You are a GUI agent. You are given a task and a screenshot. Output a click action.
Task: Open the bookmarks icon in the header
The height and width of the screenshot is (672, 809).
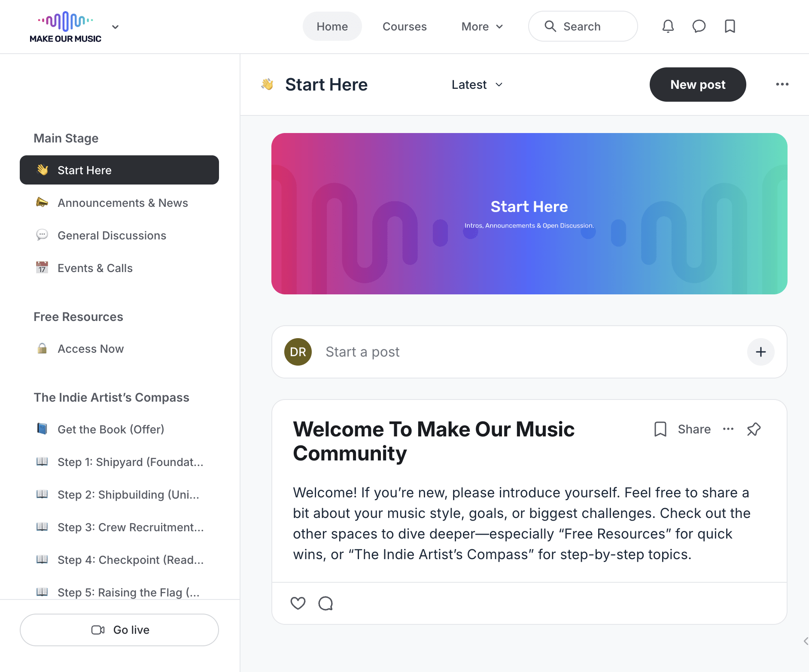coord(730,26)
